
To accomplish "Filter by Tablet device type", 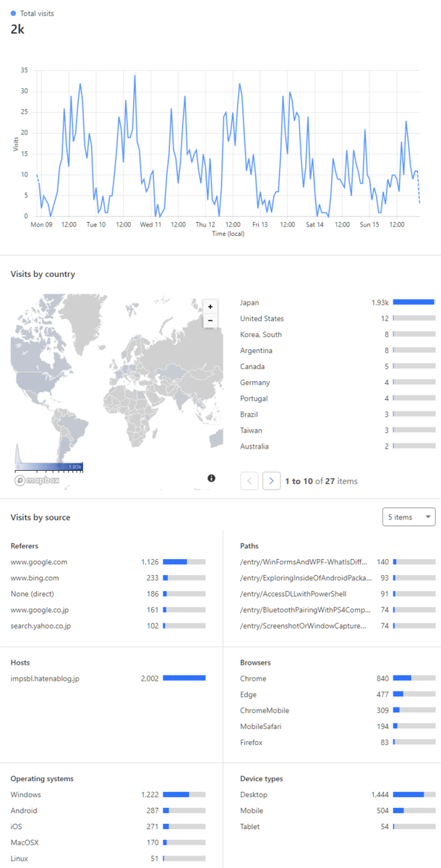I will (x=250, y=826).
